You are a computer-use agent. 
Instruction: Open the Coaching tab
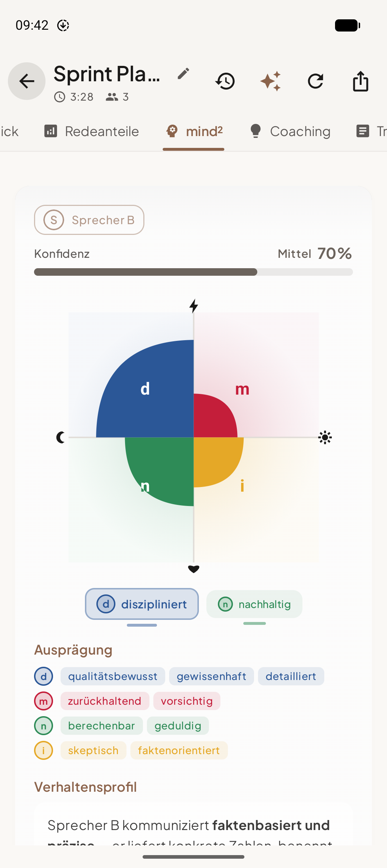tap(289, 131)
